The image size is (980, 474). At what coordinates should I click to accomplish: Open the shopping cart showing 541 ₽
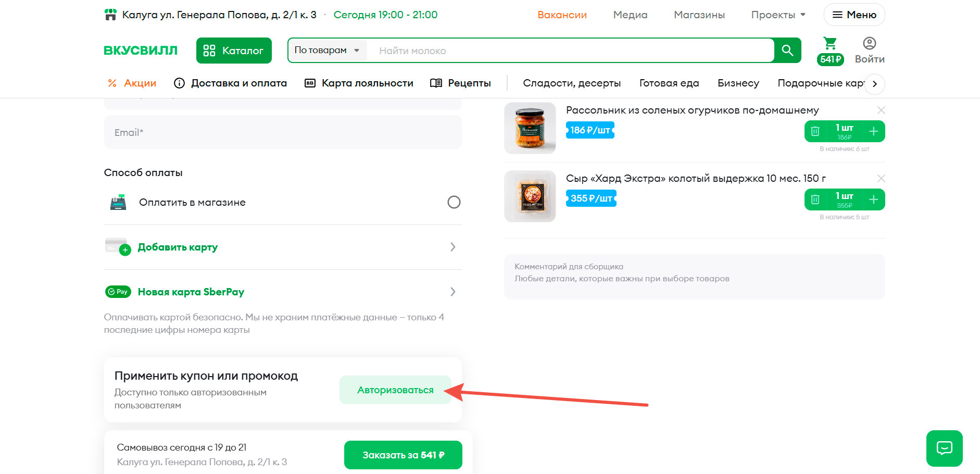[x=830, y=51]
